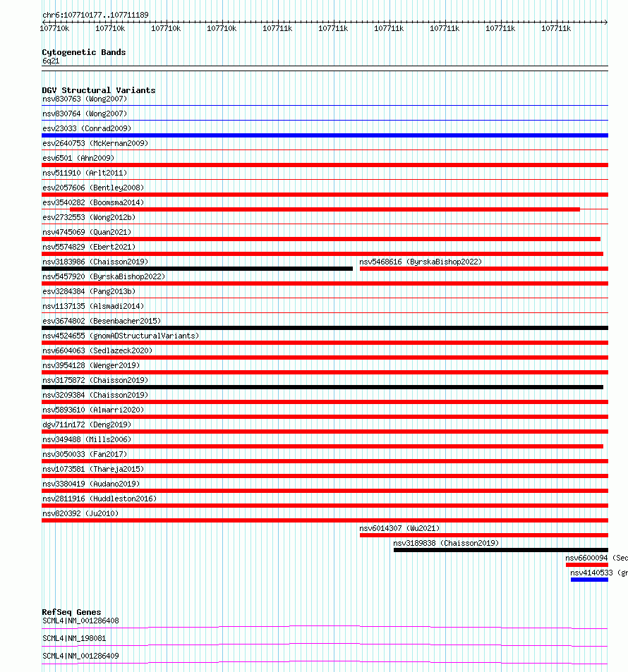
Task: Click the blue nsv4140533 variant bar
Action: (589, 580)
